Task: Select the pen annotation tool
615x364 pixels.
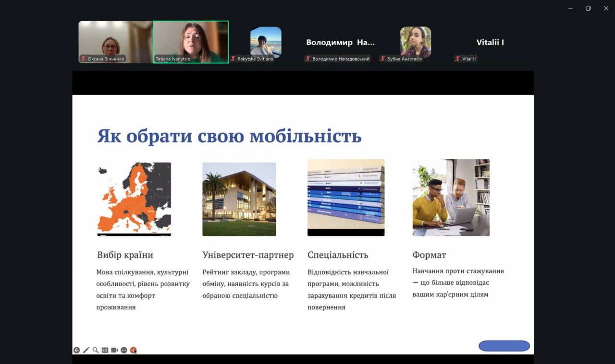Action: (86, 350)
